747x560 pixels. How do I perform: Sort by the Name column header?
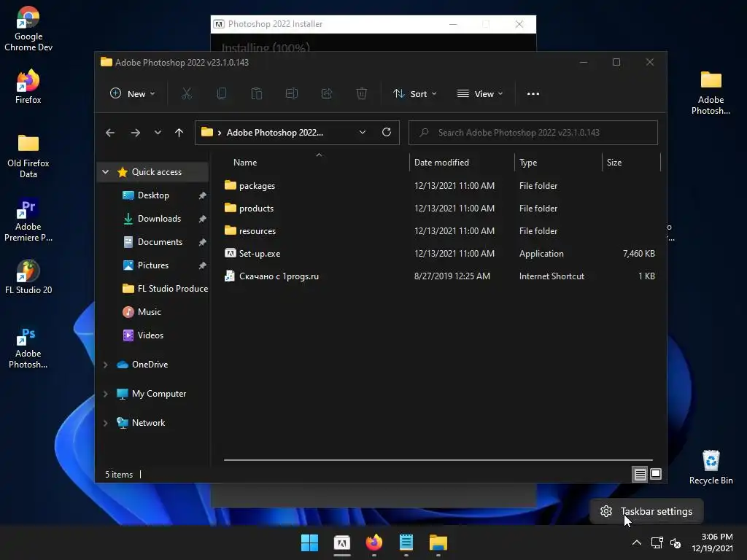click(314, 163)
